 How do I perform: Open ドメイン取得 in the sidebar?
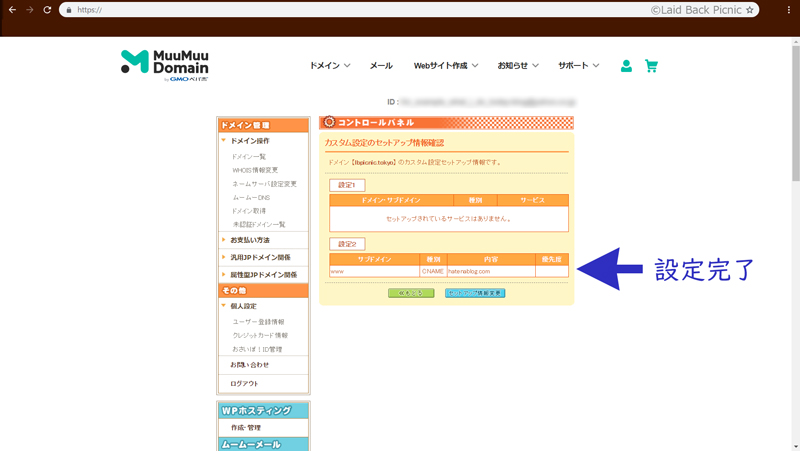[248, 211]
